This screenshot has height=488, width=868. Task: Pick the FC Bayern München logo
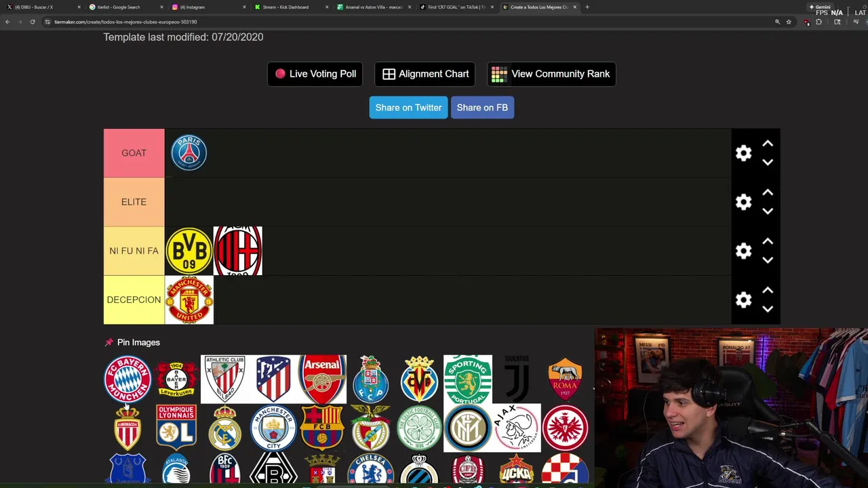pyautogui.click(x=127, y=379)
